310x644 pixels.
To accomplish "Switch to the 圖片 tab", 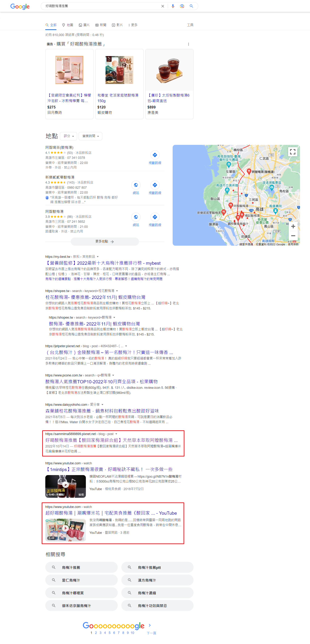I will [84, 25].
